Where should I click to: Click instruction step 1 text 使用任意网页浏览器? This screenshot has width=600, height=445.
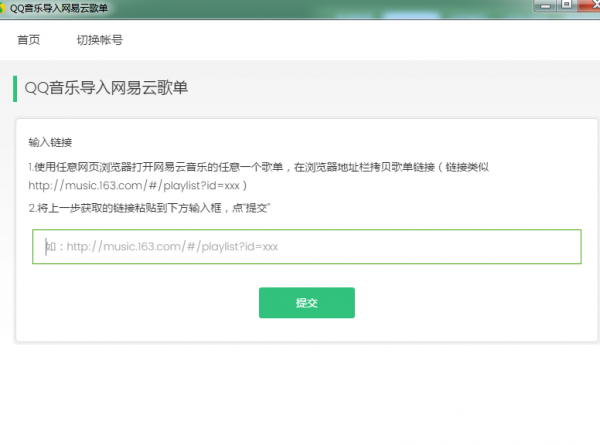click(83, 167)
